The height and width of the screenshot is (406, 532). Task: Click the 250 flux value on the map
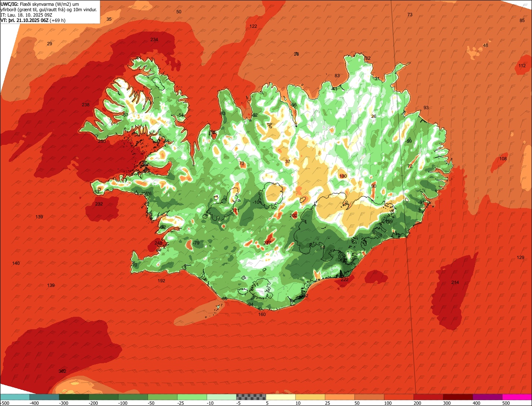[101, 141]
